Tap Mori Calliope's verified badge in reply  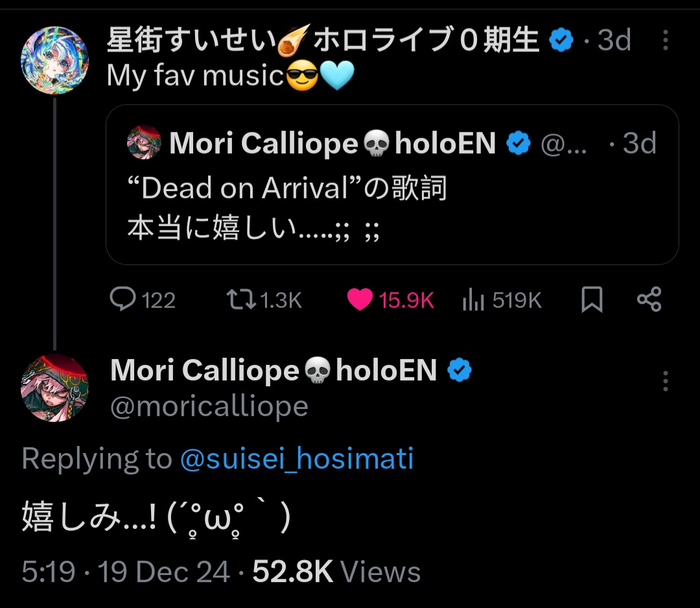[x=460, y=370]
